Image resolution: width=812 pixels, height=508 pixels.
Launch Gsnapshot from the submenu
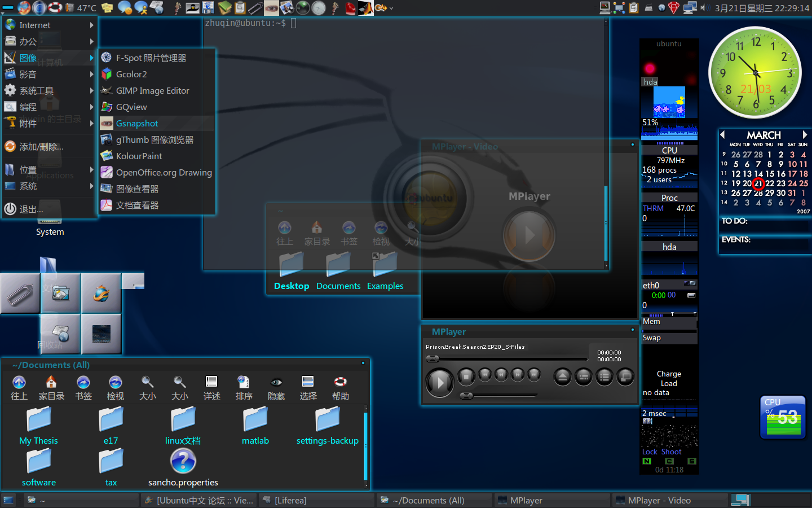coord(157,123)
